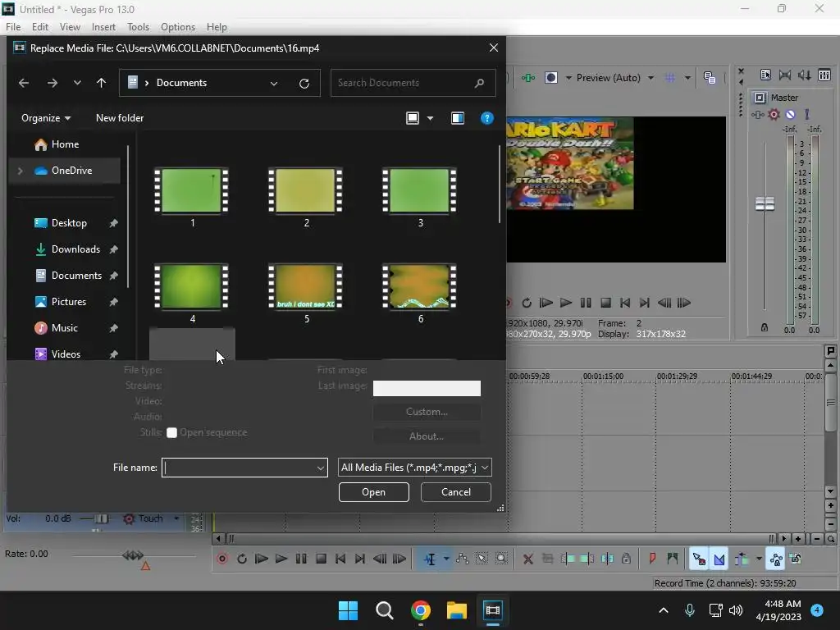Open Master FX plug-in chain icon
The width and height of the screenshot is (840, 630).
click(x=757, y=114)
